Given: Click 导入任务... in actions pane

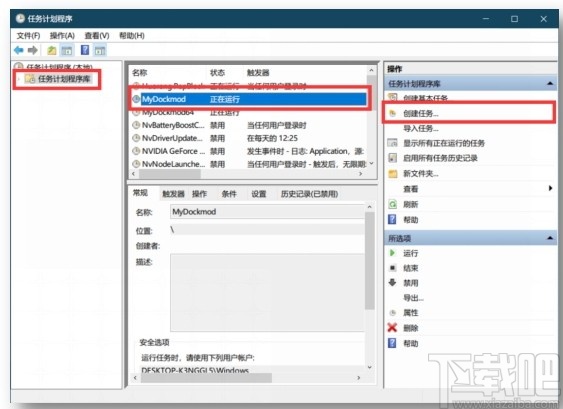Looking at the screenshot, I should pyautogui.click(x=421, y=128).
